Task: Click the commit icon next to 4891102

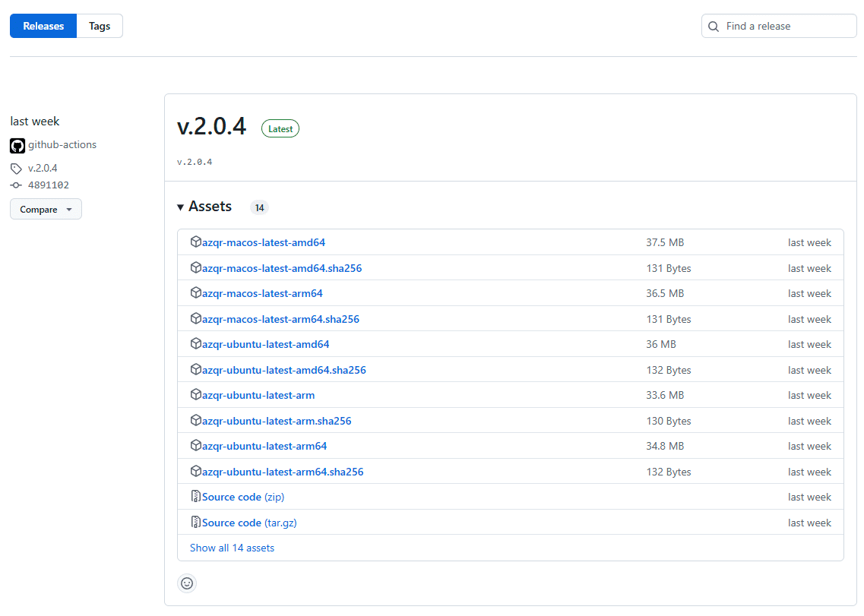Action: coord(16,185)
